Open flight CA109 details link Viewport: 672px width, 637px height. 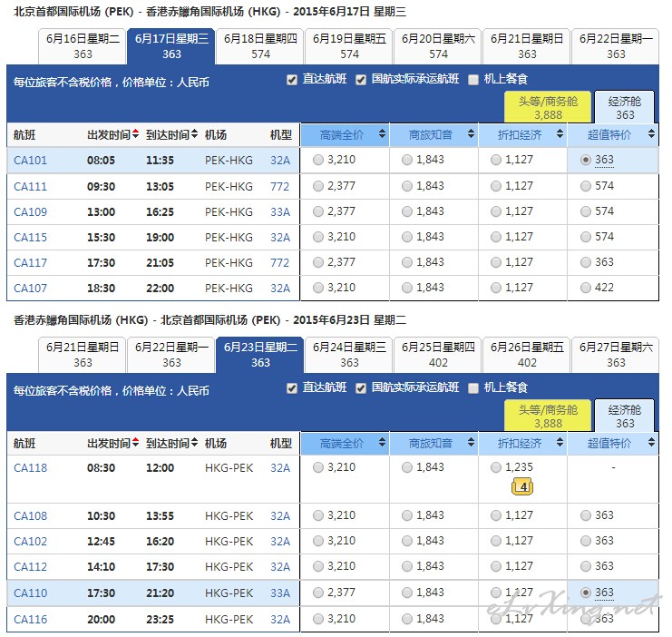30,212
